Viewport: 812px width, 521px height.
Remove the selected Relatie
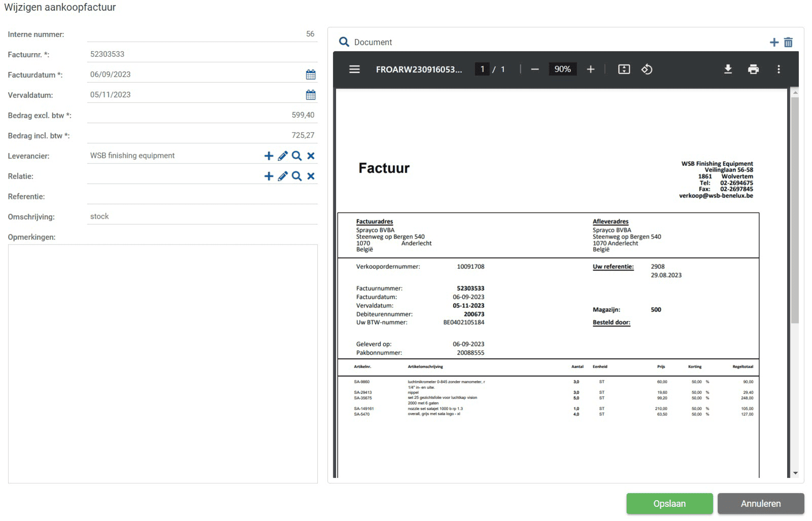311,176
